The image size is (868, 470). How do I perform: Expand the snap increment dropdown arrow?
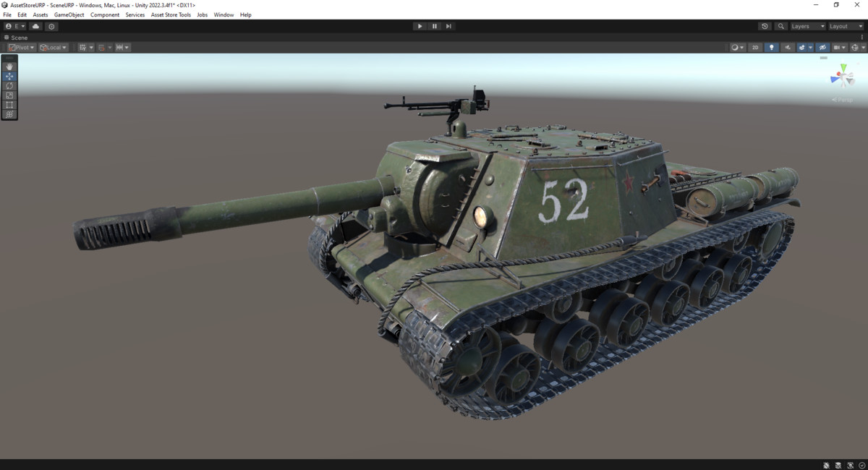coord(127,48)
